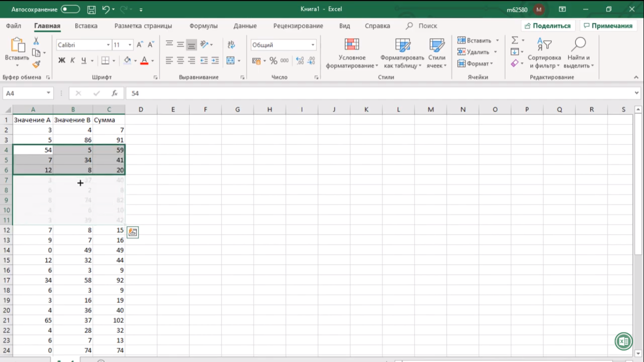Open the Calibri font name dropdown

[108, 45]
